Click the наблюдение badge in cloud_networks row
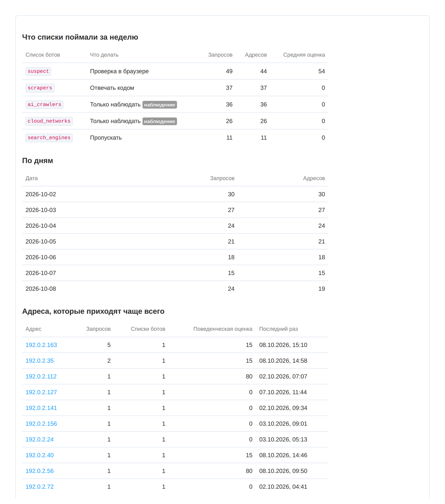The image size is (445, 504). [x=160, y=121]
